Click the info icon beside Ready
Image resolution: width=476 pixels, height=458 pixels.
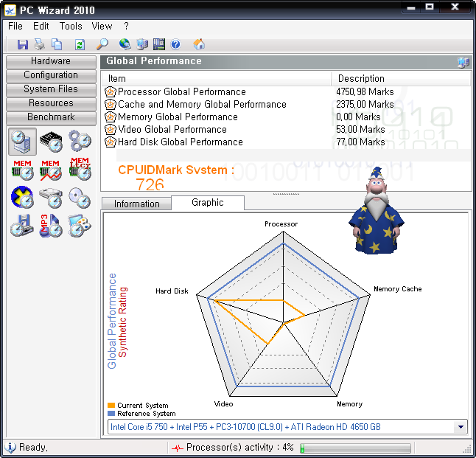[x=10, y=448]
